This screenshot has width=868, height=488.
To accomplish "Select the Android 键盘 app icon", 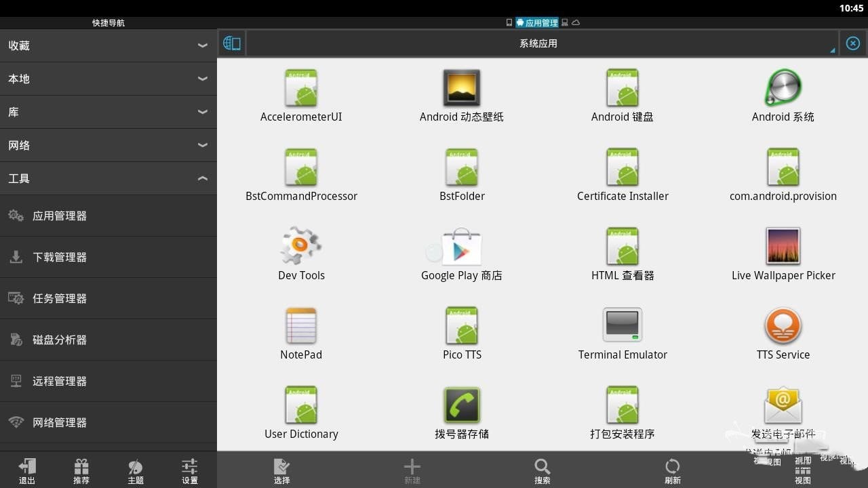I will pos(623,88).
